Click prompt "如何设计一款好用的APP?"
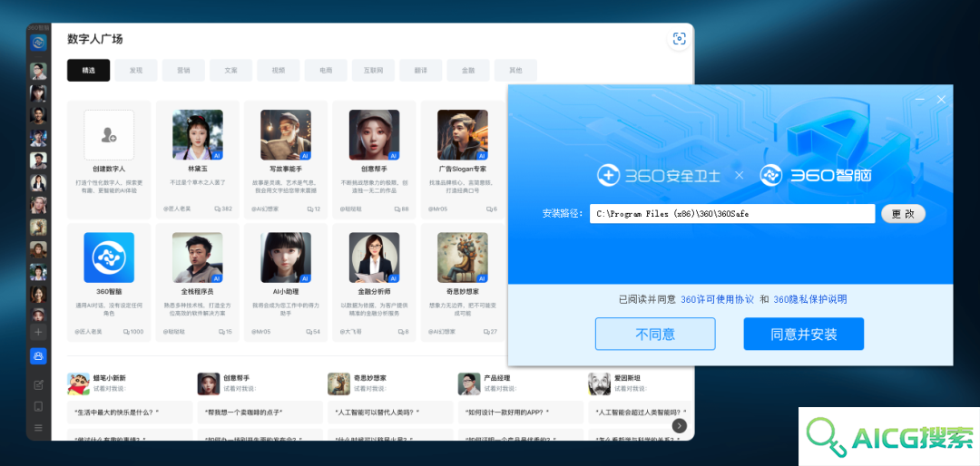 pos(520,413)
